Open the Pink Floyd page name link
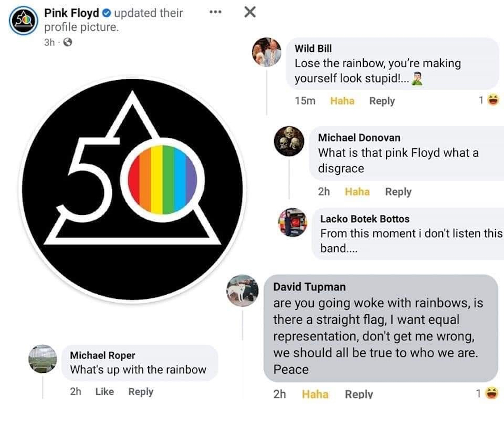This screenshot has height=443, width=504. click(71, 13)
